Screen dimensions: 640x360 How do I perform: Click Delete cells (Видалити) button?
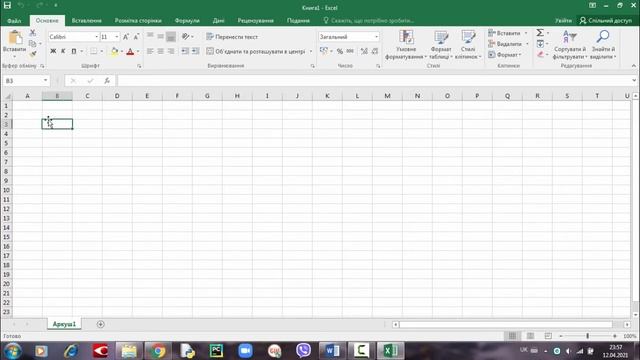click(505, 44)
